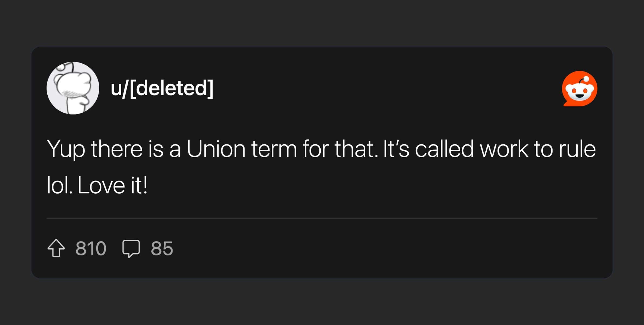
Task: Click the comment speech bubble icon
Action: pos(131,248)
